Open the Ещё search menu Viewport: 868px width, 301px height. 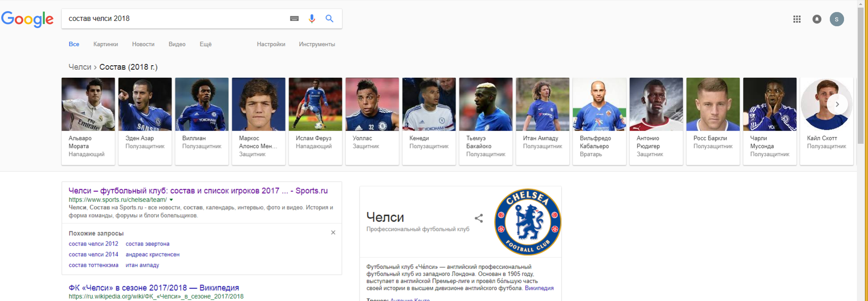(x=206, y=44)
